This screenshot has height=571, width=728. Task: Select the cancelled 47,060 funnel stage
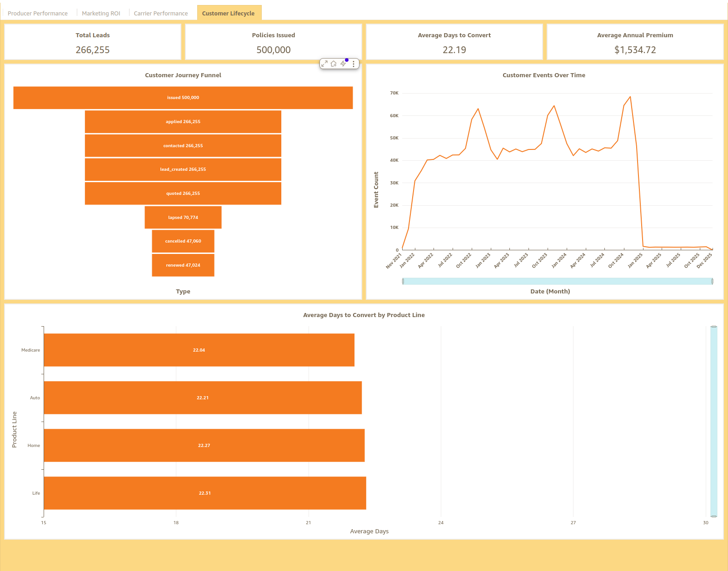(x=183, y=241)
